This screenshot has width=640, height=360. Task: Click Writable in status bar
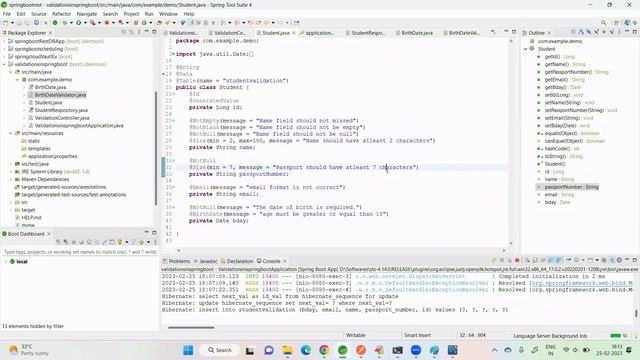356,336
